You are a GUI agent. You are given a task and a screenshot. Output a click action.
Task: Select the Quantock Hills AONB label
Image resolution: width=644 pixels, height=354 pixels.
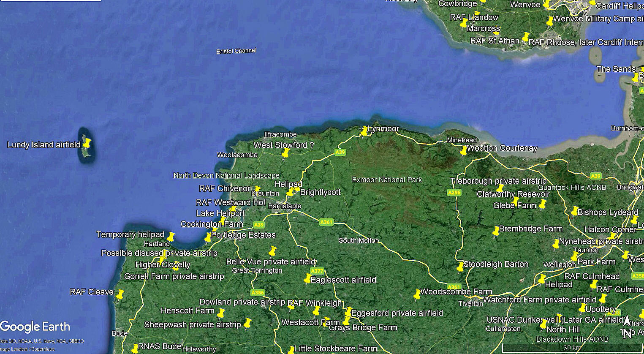coord(572,188)
